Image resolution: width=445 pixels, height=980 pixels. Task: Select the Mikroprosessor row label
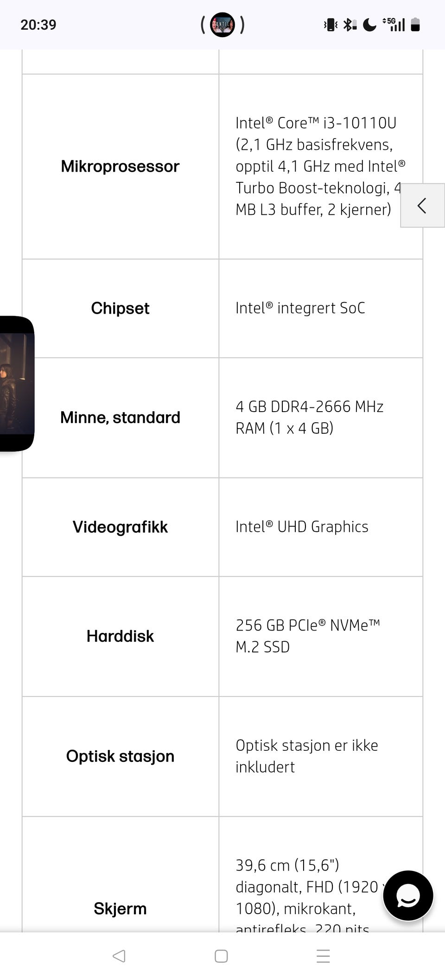coord(120,166)
